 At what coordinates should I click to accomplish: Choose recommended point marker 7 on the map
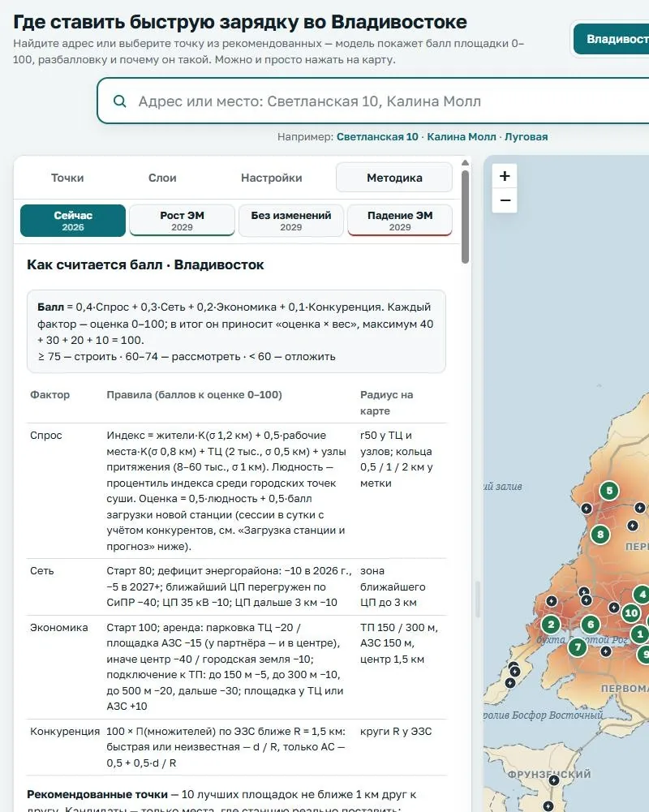click(x=578, y=647)
